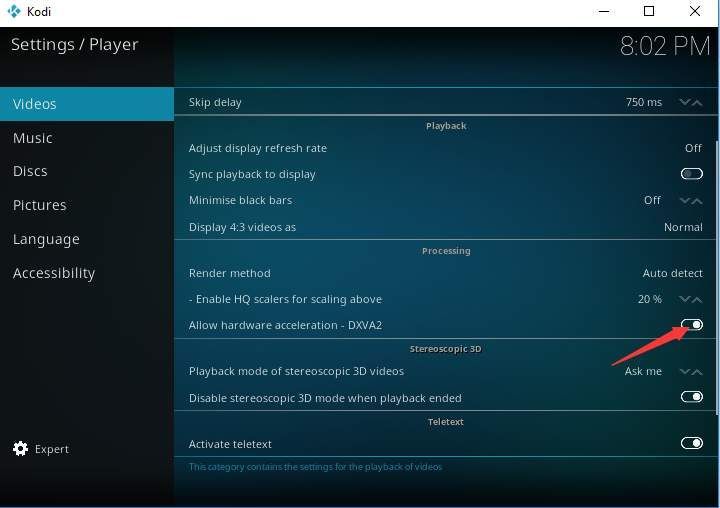Toggle Sync playback to display switch
The width and height of the screenshot is (720, 508).
692,174
